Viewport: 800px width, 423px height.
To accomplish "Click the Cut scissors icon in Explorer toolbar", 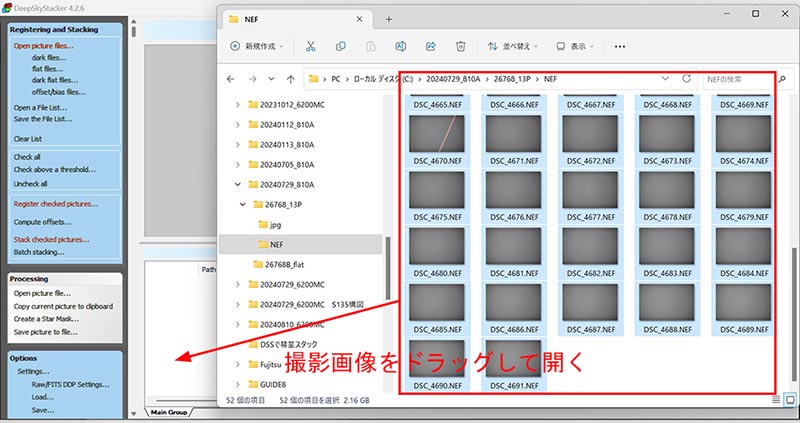I will (311, 46).
